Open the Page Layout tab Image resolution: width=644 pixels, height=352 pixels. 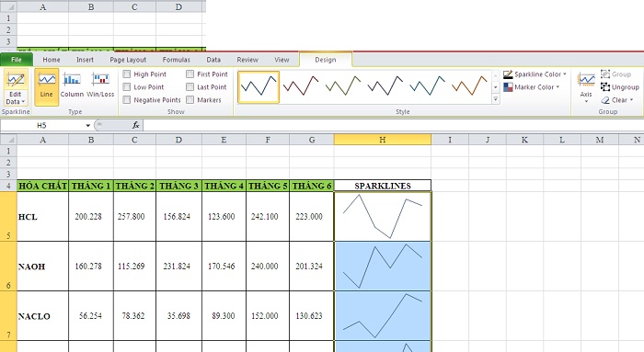point(128,60)
